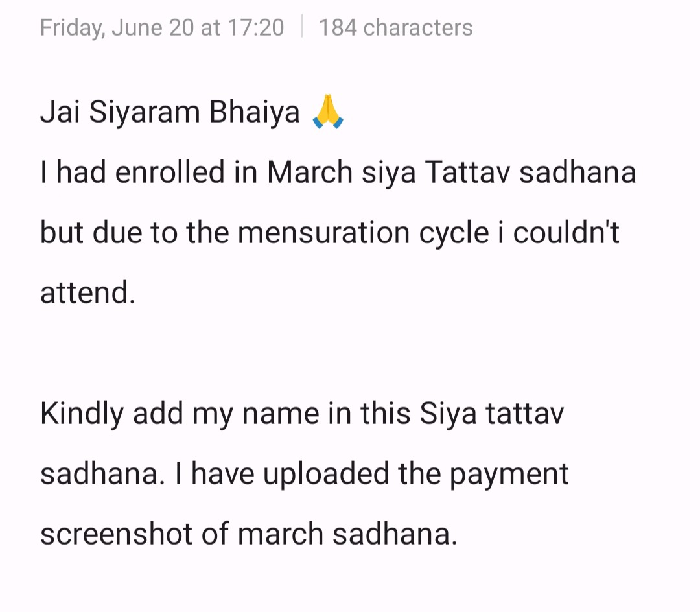Click the divider between date and characters
Screen dimensions: 700x612
(302, 27)
